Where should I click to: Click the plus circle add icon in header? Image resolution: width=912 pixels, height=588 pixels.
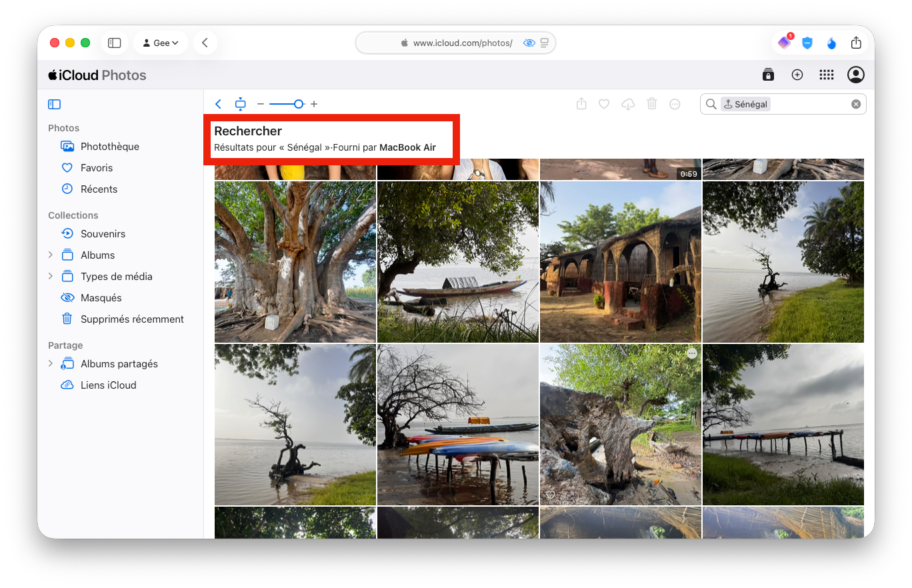[797, 75]
